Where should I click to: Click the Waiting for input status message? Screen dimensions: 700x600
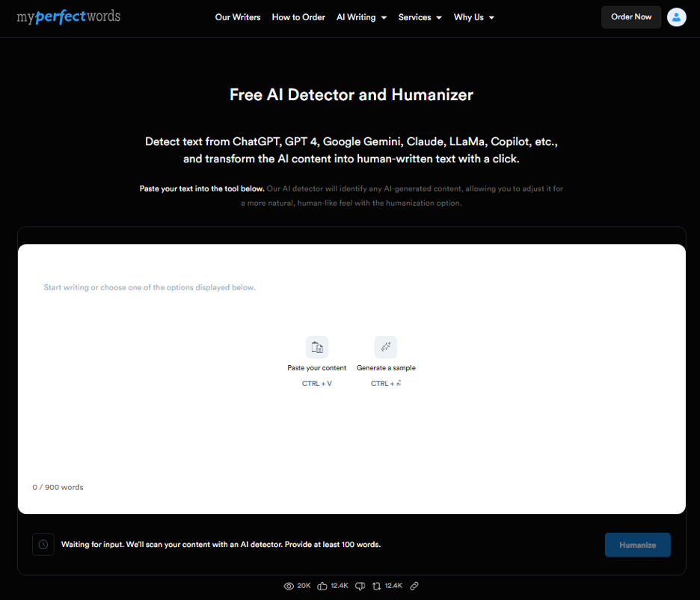pyautogui.click(x=221, y=544)
